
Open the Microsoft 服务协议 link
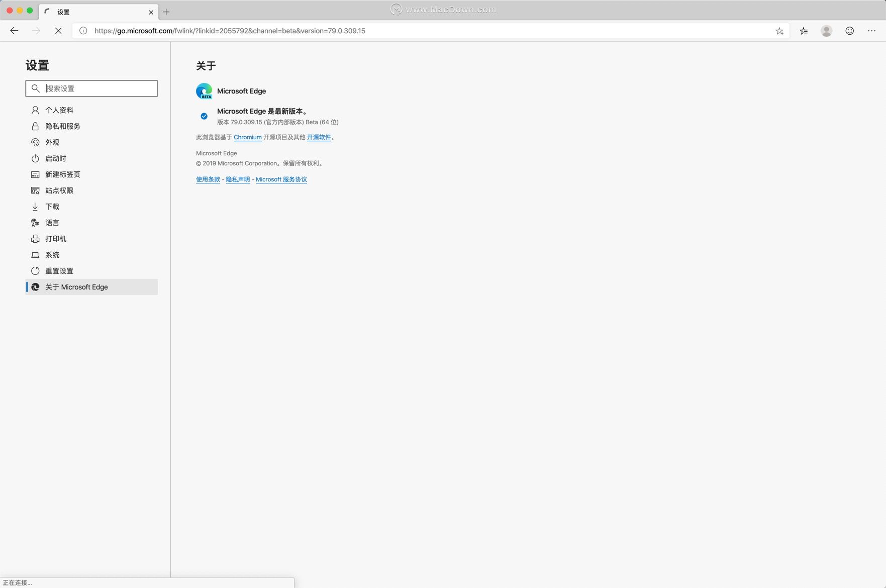[281, 179]
